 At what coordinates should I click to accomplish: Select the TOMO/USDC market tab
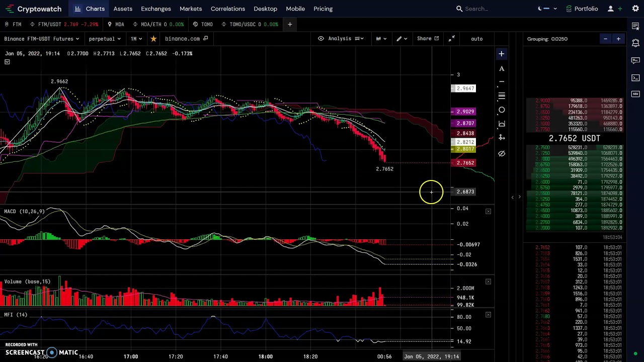250,24
